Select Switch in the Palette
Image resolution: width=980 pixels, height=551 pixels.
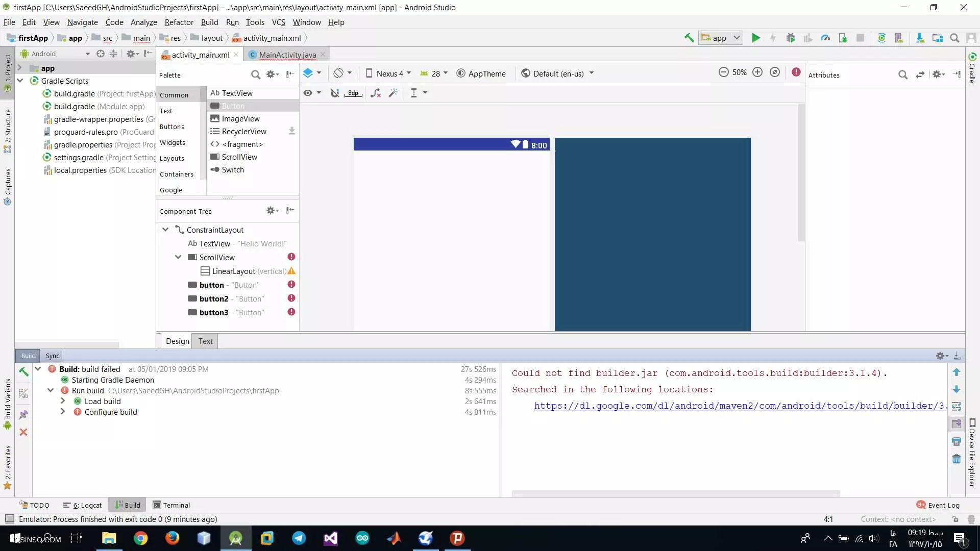pyautogui.click(x=253, y=169)
